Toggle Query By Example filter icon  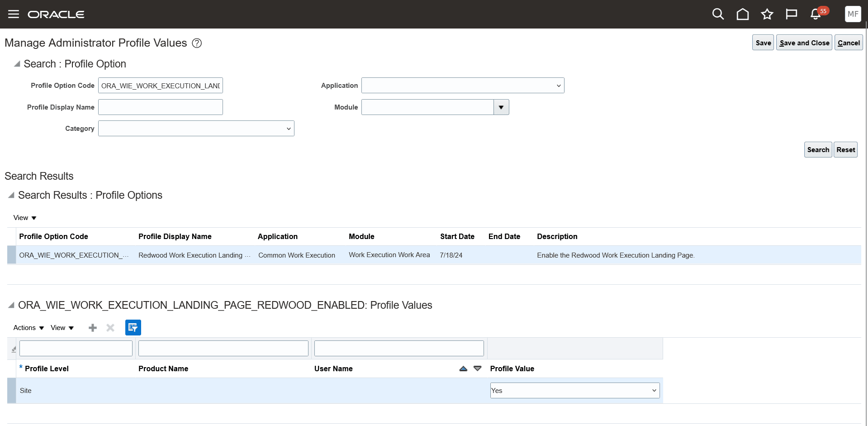point(133,328)
